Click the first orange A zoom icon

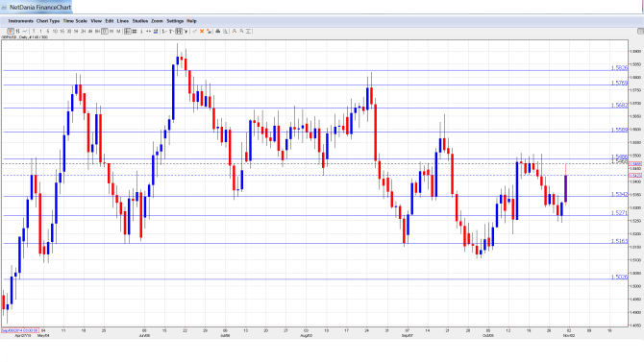[235, 31]
